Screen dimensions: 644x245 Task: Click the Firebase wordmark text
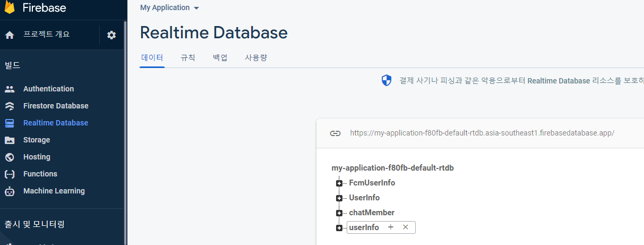pyautogui.click(x=45, y=7)
